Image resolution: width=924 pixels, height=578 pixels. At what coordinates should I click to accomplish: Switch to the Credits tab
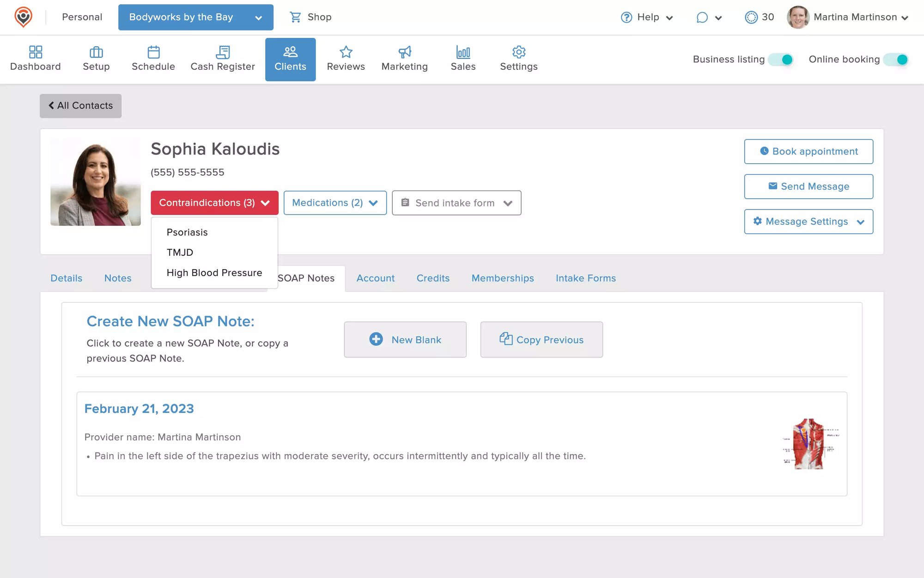point(433,278)
